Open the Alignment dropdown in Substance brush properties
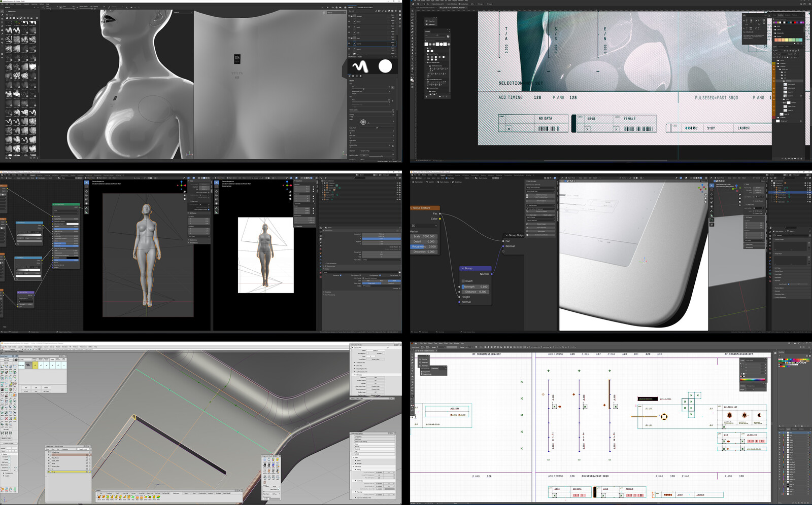The image size is (812, 505). (x=377, y=151)
